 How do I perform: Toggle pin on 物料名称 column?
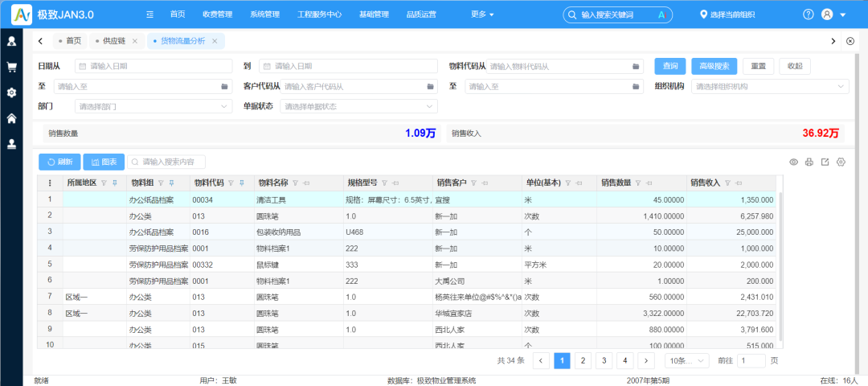pyautogui.click(x=305, y=183)
